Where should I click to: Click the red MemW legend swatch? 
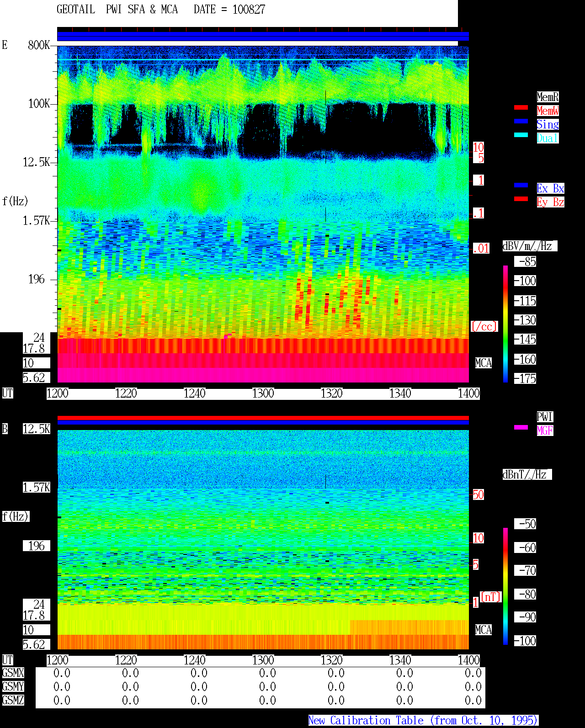(521, 107)
